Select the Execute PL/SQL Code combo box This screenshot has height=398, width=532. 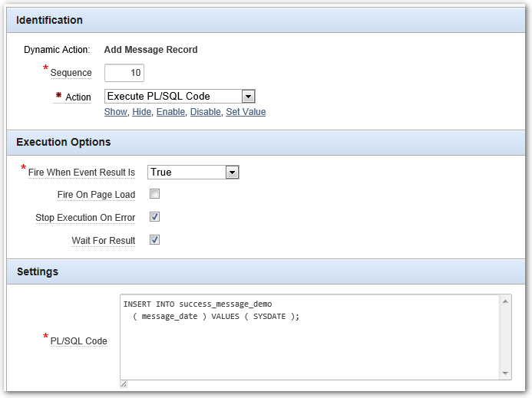pos(180,97)
